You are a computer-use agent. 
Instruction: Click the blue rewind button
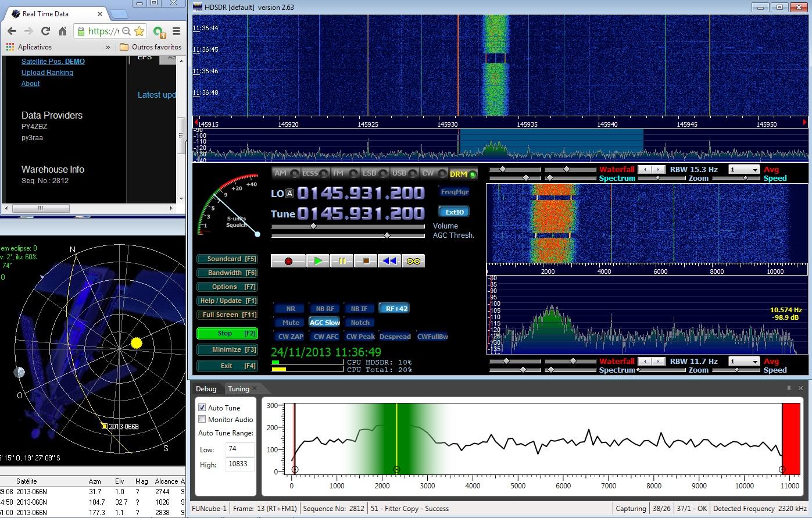point(389,261)
